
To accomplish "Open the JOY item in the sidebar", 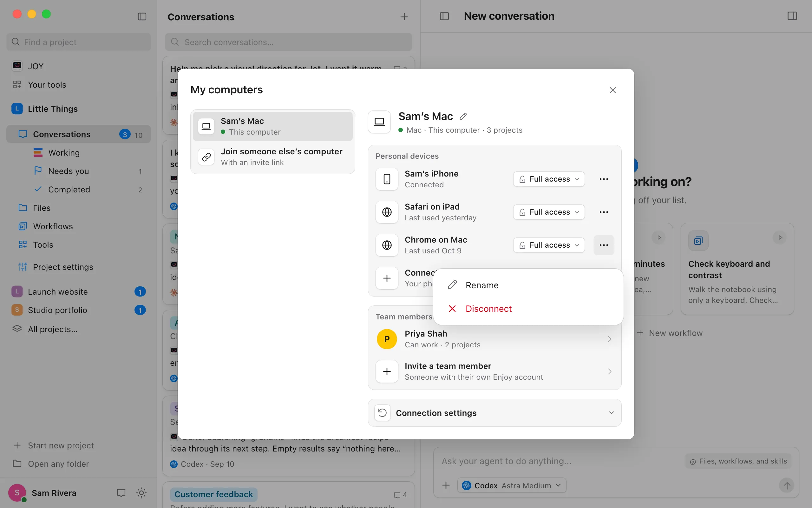I will pos(79,66).
